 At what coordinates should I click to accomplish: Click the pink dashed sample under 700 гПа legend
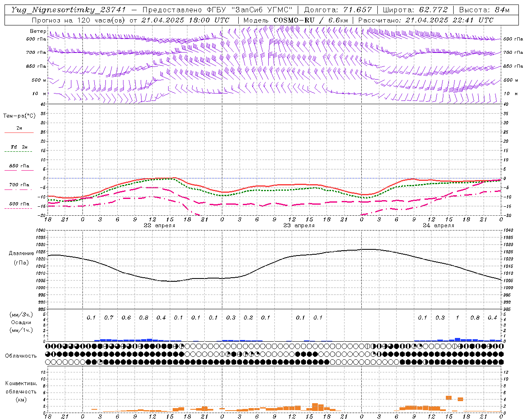pos(18,189)
